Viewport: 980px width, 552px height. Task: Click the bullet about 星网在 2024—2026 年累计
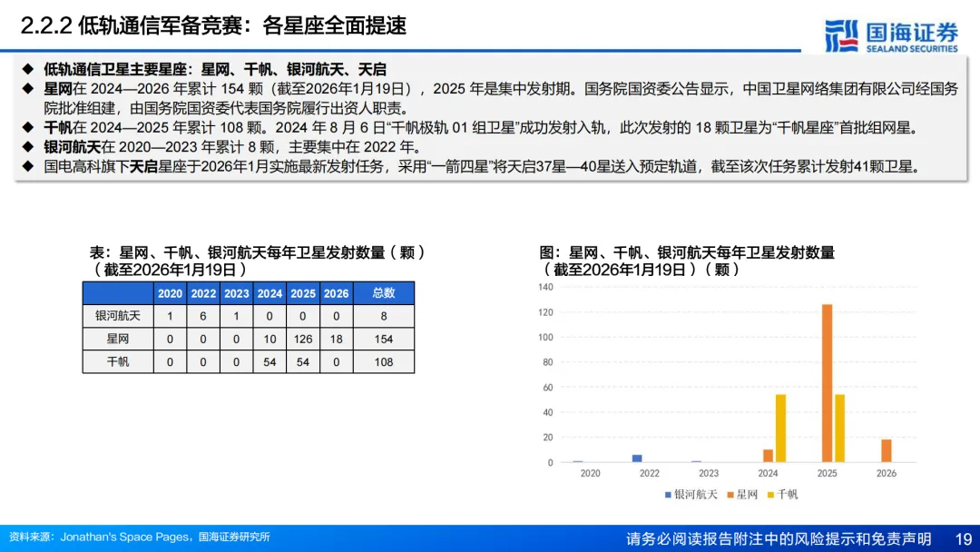click(x=501, y=98)
